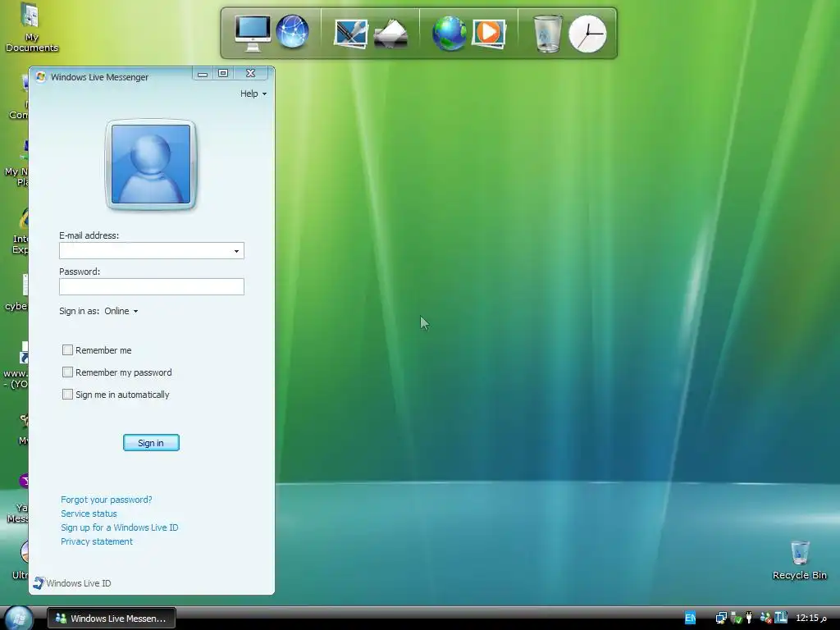Open the monitor icon in the top dock
This screenshot has height=630, width=840.
(253, 33)
